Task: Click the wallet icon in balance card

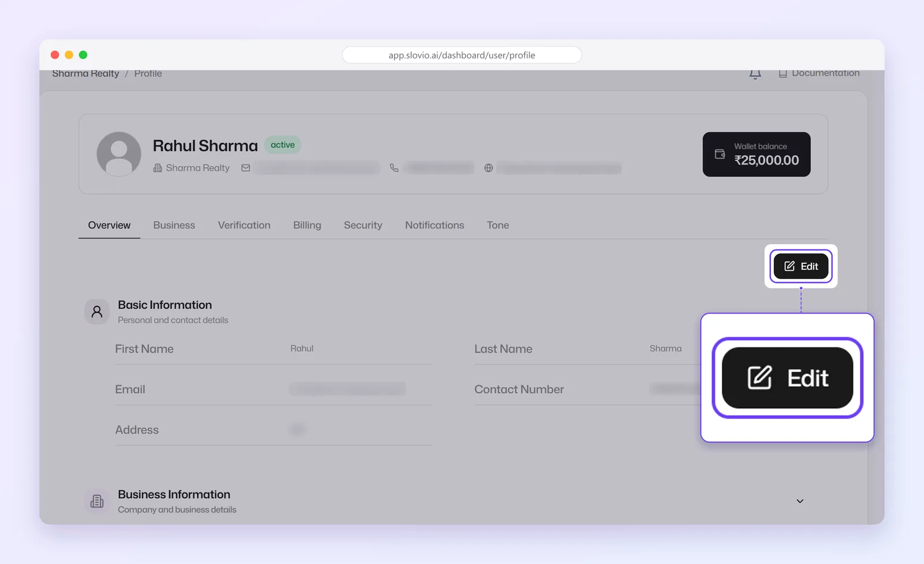Action: point(720,154)
